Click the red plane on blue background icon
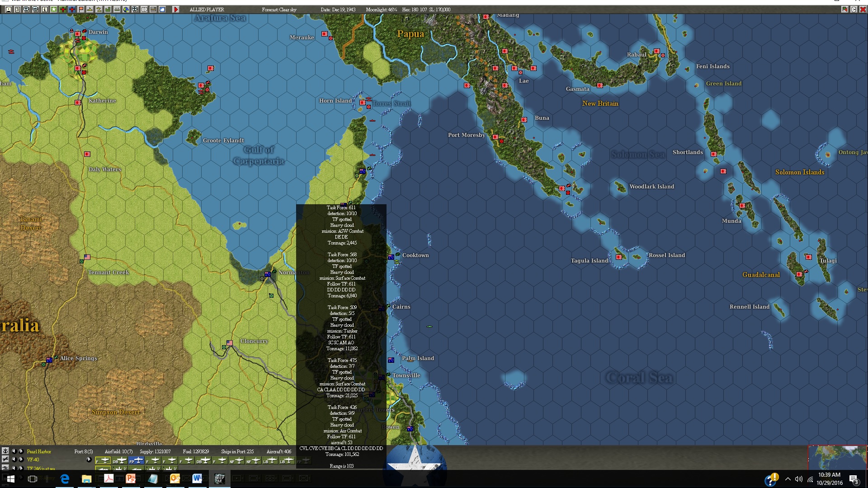 coord(72,9)
